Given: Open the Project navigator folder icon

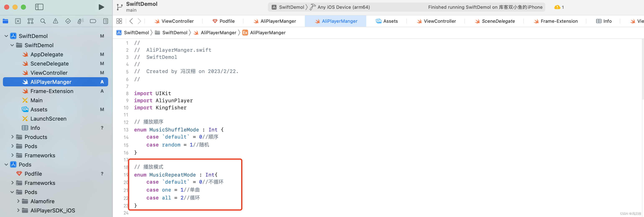Looking at the screenshot, I should click(5, 21).
